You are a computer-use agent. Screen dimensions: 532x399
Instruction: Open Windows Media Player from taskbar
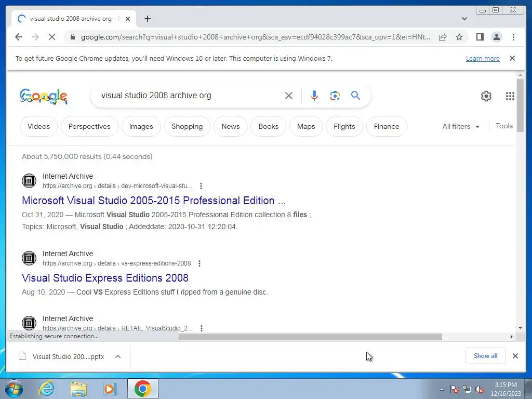(x=110, y=389)
